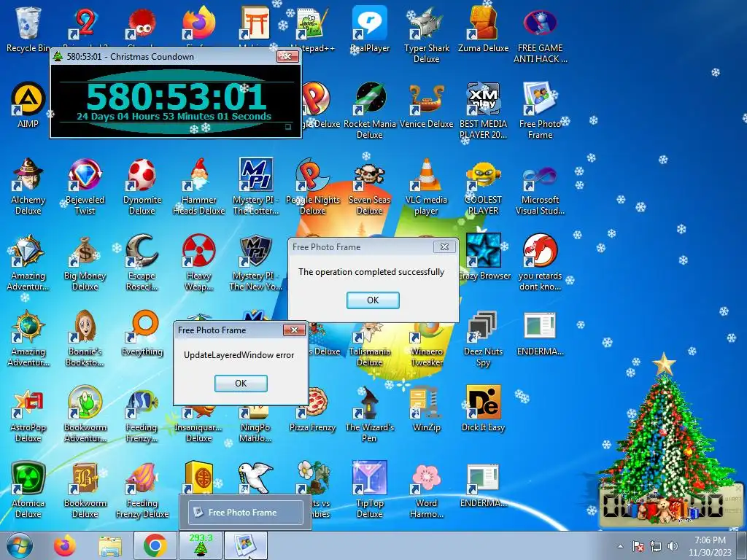Open Bookworm Adventures shortcut
This screenshot has width=747, height=560.
[85, 414]
